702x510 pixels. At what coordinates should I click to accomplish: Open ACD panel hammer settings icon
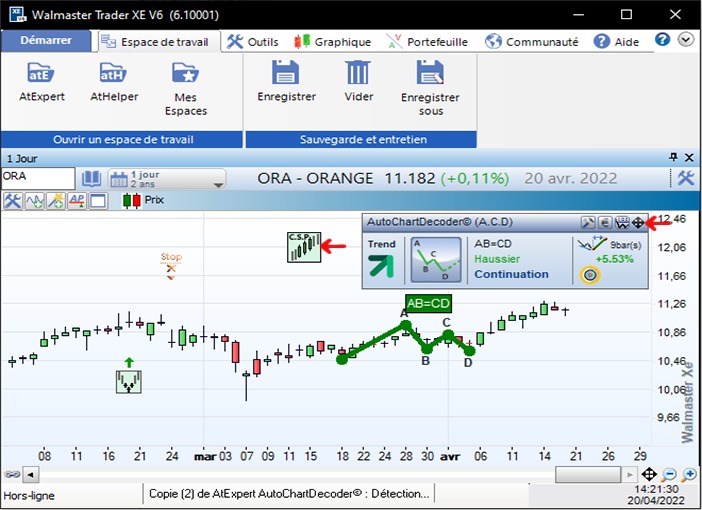588,222
